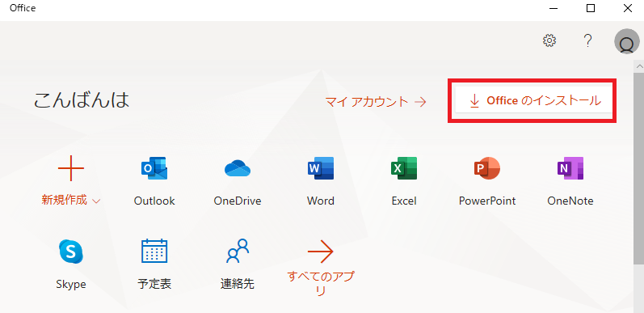The height and width of the screenshot is (313, 644).
Task: Launch Word from the app grid
Action: point(321,169)
